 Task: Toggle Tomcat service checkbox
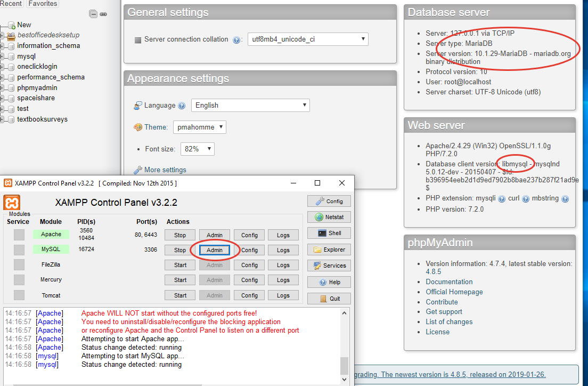coord(19,295)
